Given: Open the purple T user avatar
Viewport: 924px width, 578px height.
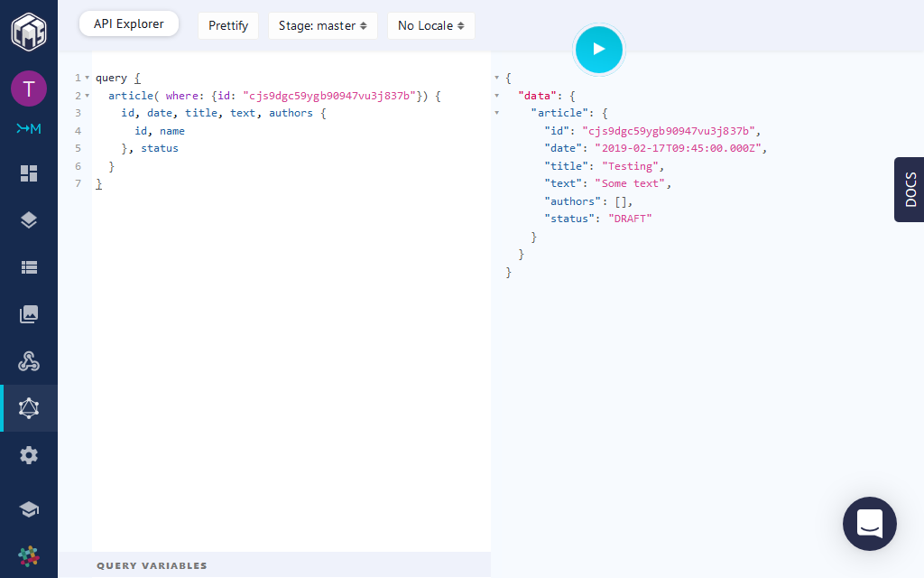Looking at the screenshot, I should [x=29, y=89].
